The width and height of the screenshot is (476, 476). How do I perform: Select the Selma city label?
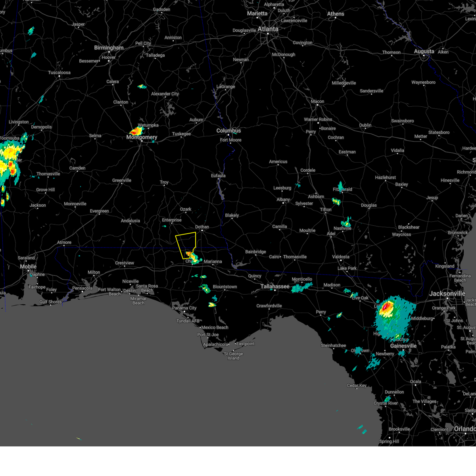[x=95, y=136]
